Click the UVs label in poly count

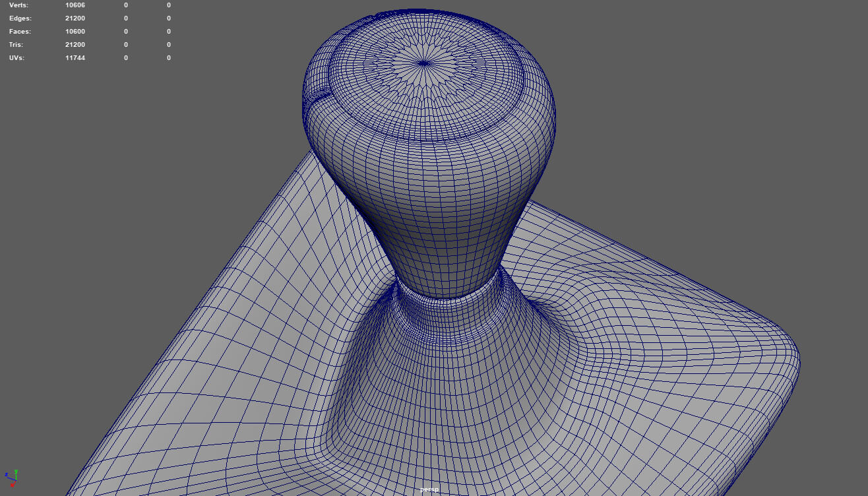click(18, 58)
